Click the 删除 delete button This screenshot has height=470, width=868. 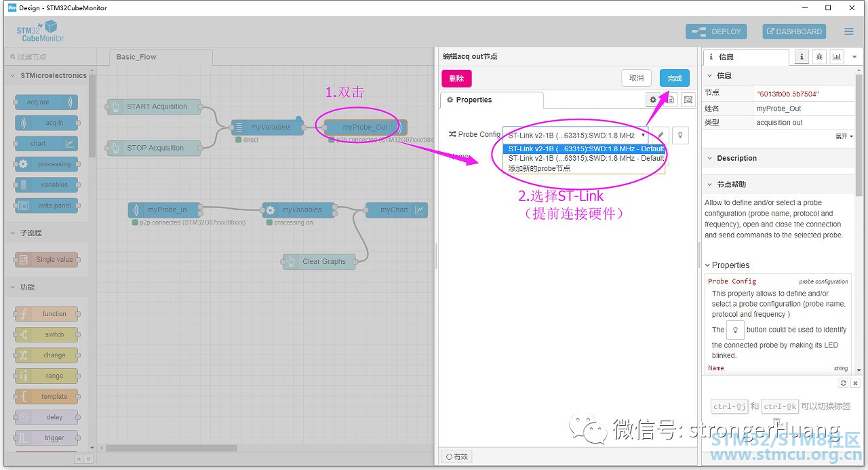pyautogui.click(x=456, y=78)
